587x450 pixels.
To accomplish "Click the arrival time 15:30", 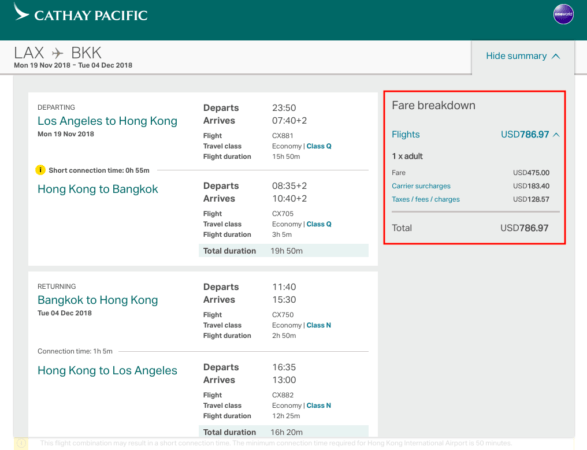I will (284, 300).
